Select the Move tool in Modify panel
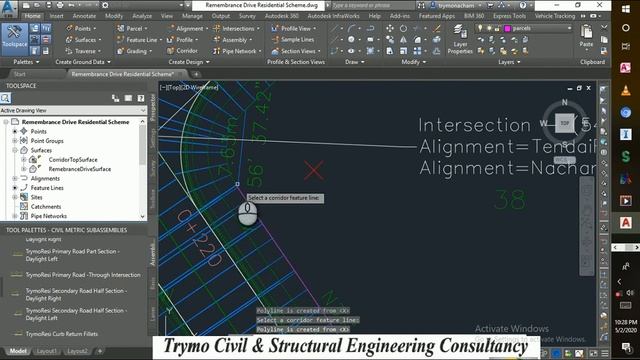The image size is (640, 360). 390,29
